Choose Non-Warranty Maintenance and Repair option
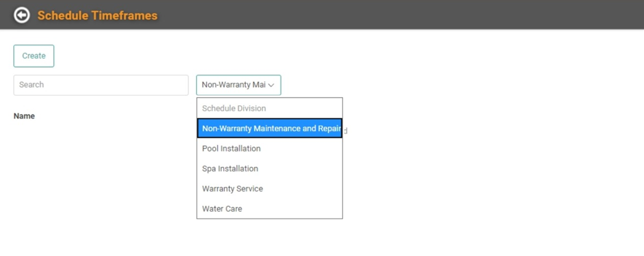This screenshot has width=644, height=256. click(x=269, y=129)
